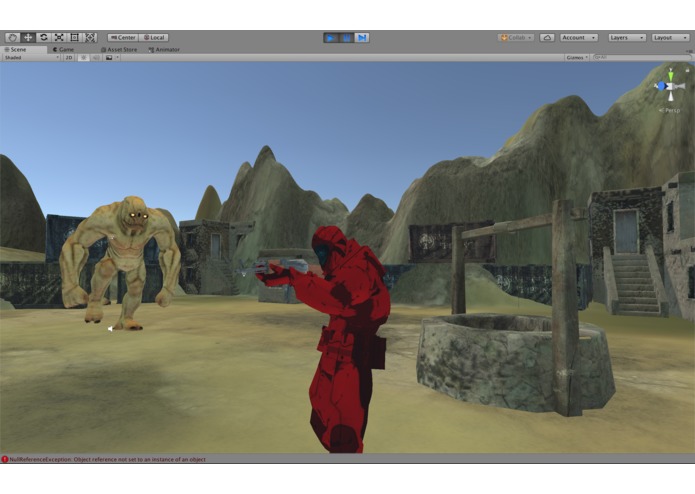The height and width of the screenshot is (494, 695).
Task: Toggle 2D view mode
Action: click(x=69, y=58)
